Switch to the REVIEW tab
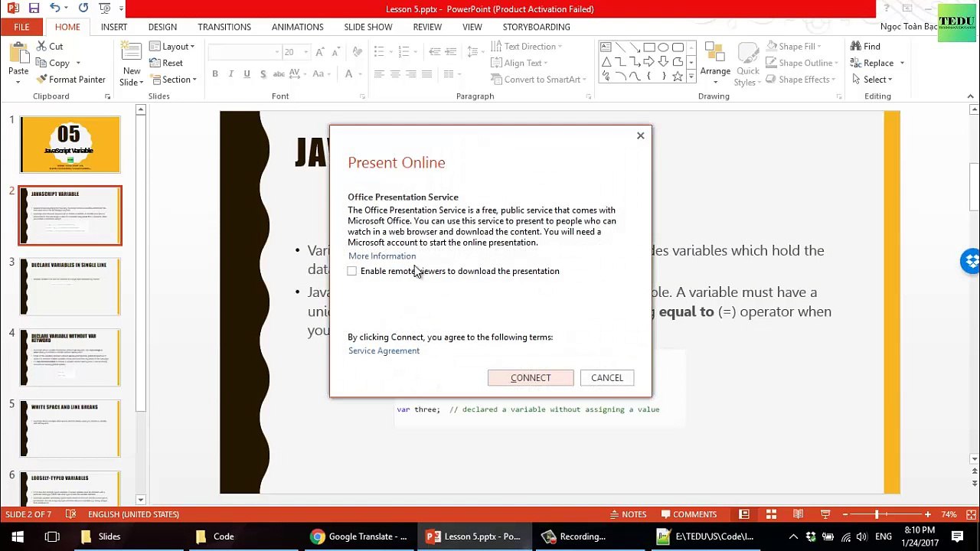This screenshot has width=980, height=551. pyautogui.click(x=427, y=27)
